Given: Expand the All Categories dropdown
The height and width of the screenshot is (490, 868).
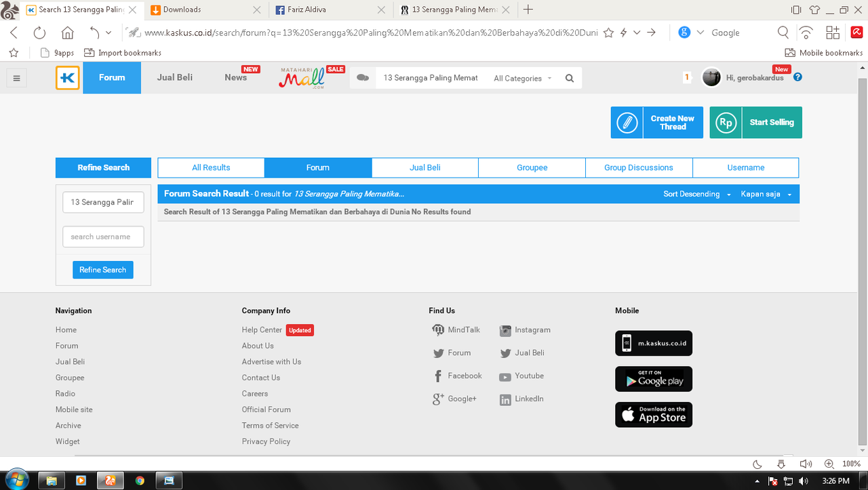Looking at the screenshot, I should (523, 79).
